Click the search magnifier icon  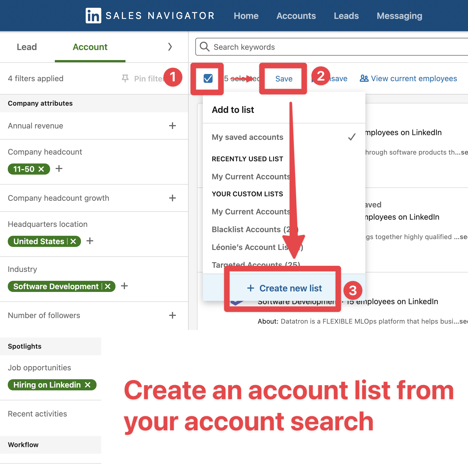coord(205,47)
